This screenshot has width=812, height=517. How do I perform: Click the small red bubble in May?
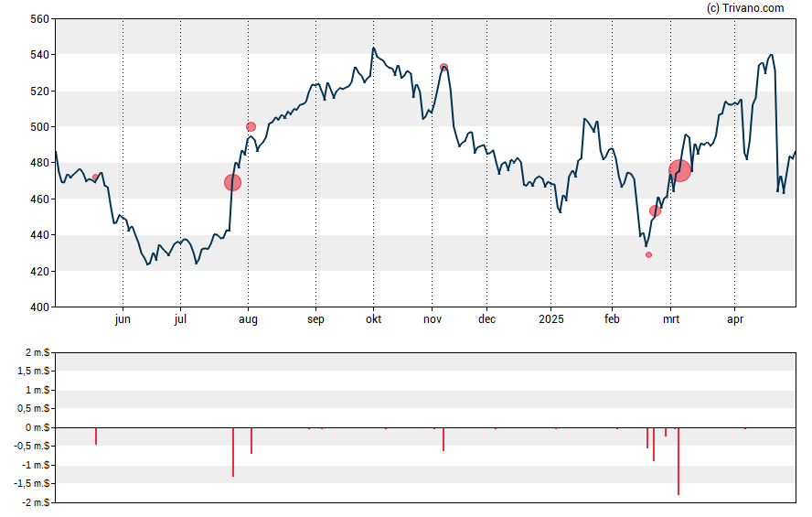coord(95,178)
